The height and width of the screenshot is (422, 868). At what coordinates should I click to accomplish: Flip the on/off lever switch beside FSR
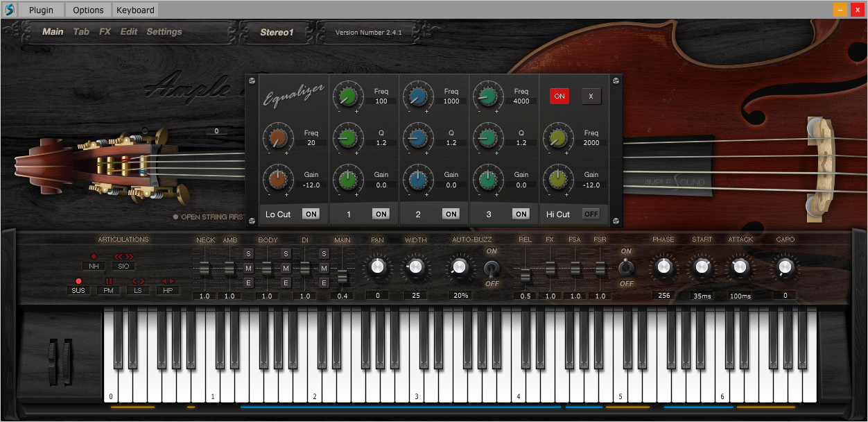[x=626, y=267]
